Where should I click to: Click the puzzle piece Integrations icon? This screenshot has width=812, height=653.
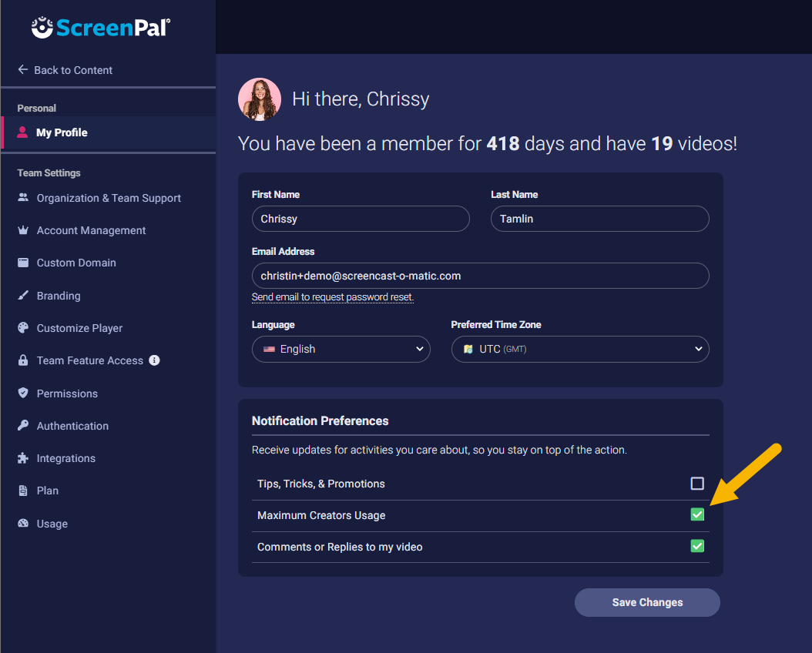[x=22, y=458]
